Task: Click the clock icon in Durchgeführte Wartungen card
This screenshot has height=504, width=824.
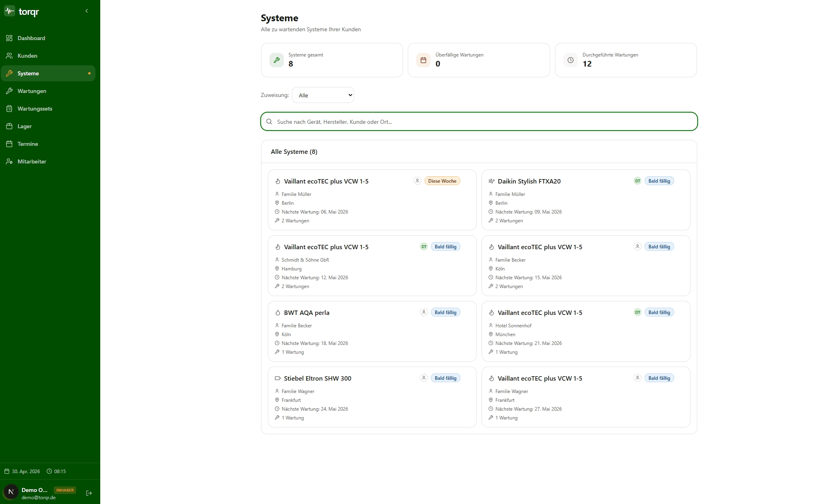Action: [x=571, y=60]
